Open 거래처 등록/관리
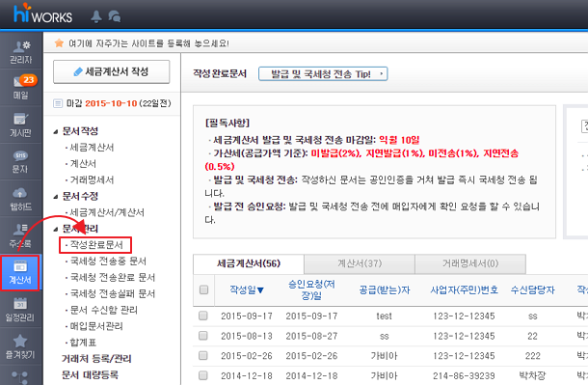This screenshot has height=385, width=588. 96,359
